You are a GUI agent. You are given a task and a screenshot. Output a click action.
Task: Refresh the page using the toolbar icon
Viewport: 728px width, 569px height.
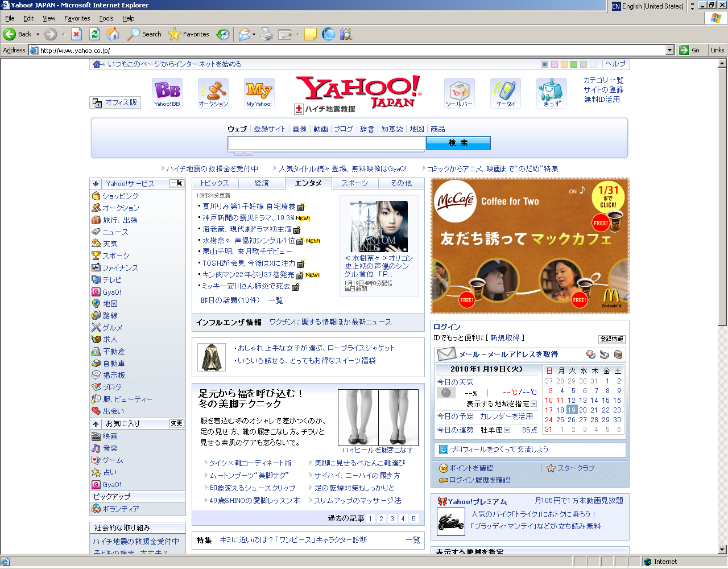(x=95, y=34)
